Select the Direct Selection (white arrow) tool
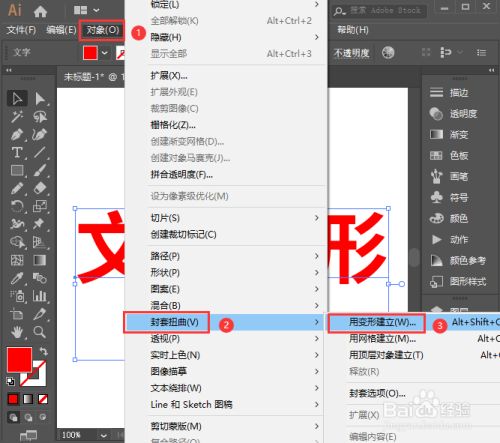500x443 pixels. pyautogui.click(x=40, y=99)
